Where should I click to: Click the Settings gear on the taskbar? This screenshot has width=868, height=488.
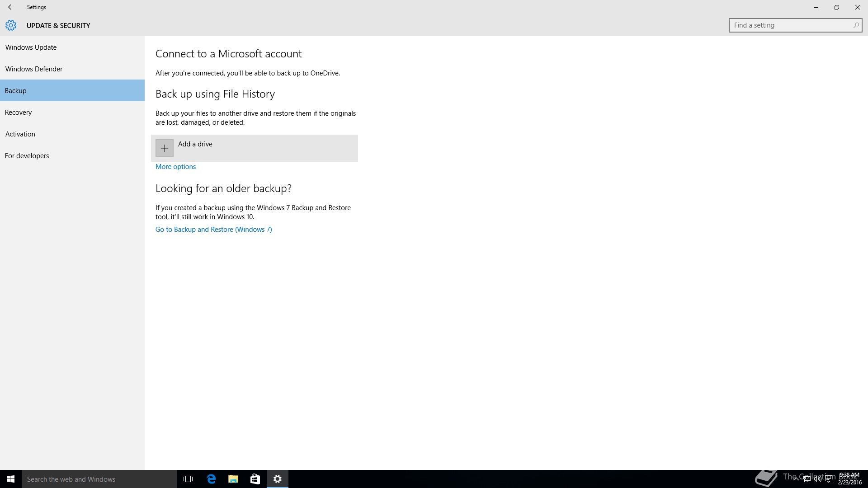[x=278, y=479]
